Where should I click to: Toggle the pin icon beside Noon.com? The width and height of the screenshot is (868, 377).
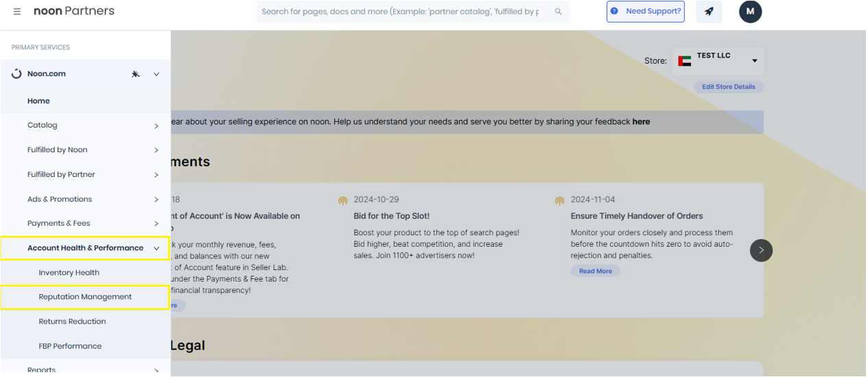[x=136, y=74]
